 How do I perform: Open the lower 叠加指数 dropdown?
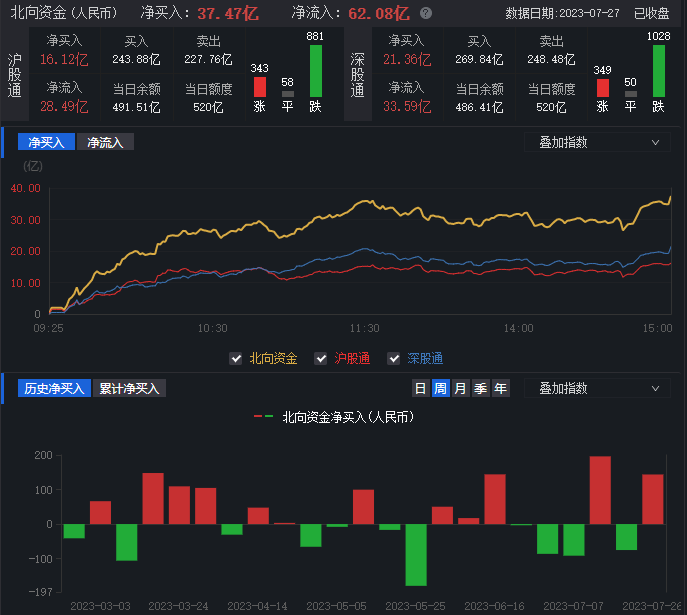(598, 388)
